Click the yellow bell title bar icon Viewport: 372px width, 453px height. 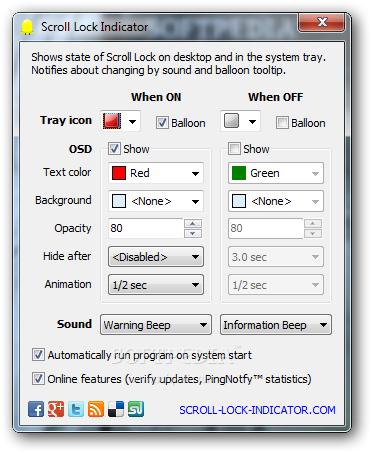point(27,27)
